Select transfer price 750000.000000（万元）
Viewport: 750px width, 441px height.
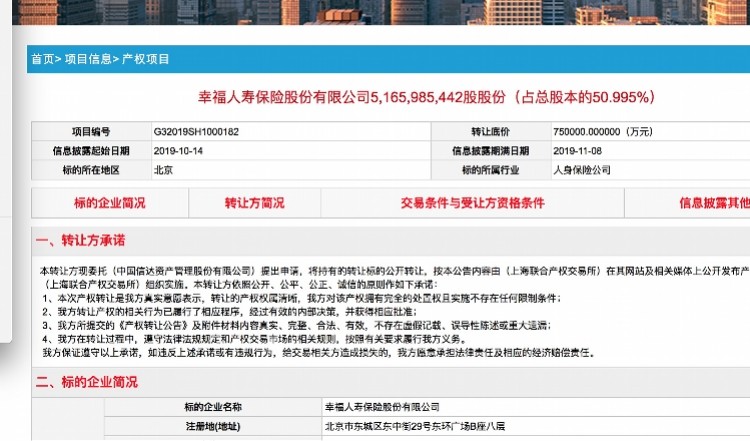(x=603, y=132)
